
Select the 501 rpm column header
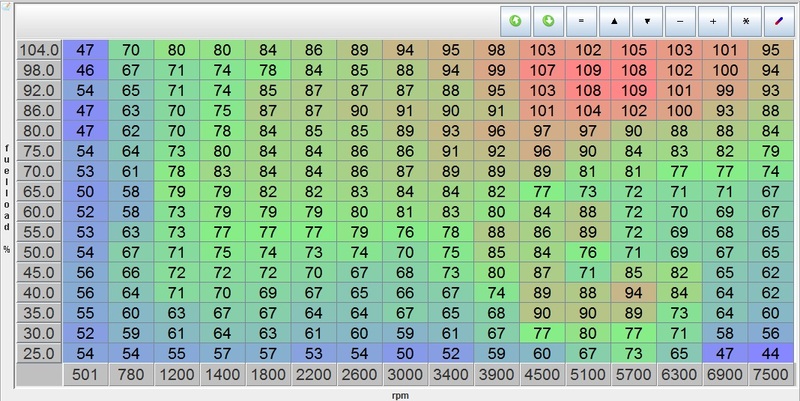(85, 375)
